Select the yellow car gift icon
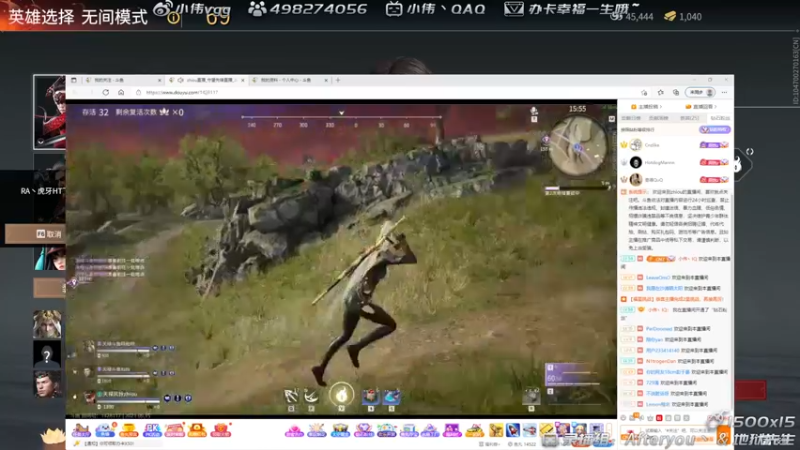Image resolution: width=800 pixels, height=450 pixels. click(474, 431)
